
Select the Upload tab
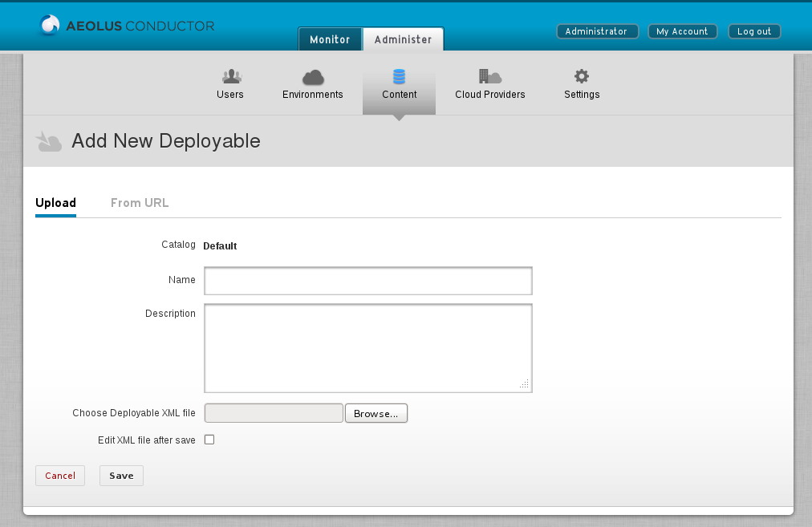(55, 203)
